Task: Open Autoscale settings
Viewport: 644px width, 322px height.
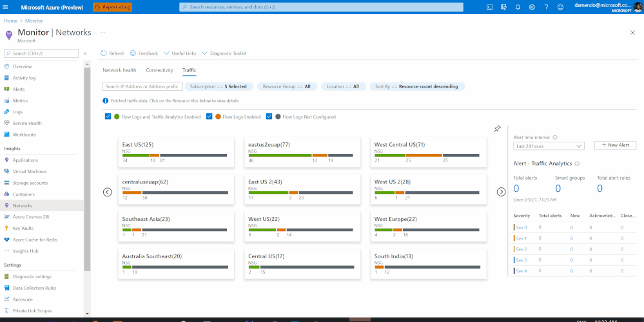Action: 23,299
